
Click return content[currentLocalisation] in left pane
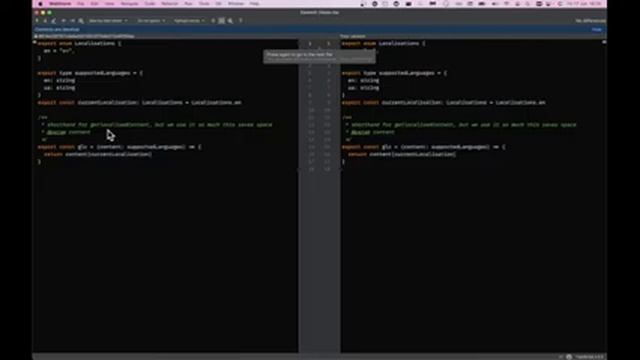(x=98, y=154)
